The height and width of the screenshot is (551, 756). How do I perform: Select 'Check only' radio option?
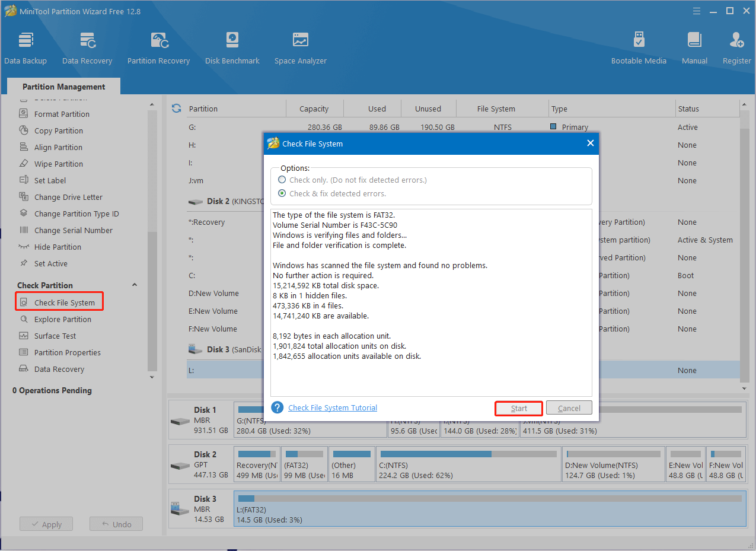coord(282,180)
